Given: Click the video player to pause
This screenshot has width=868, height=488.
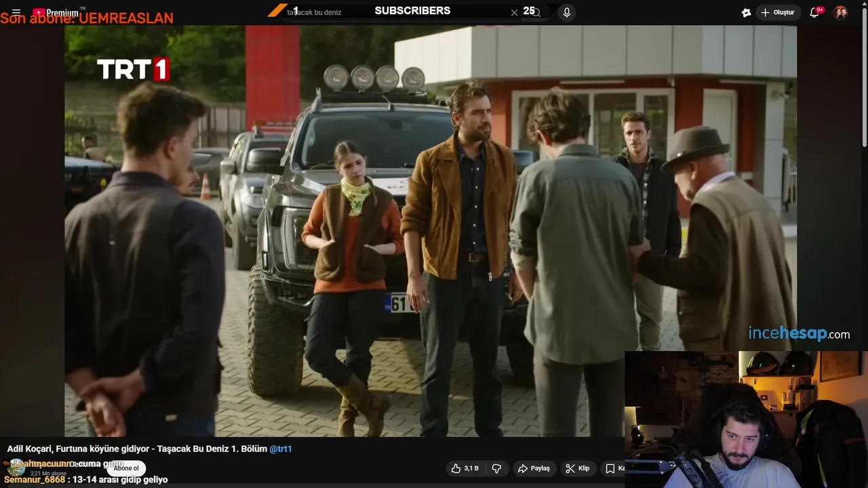Looking at the screenshot, I should click(431, 231).
